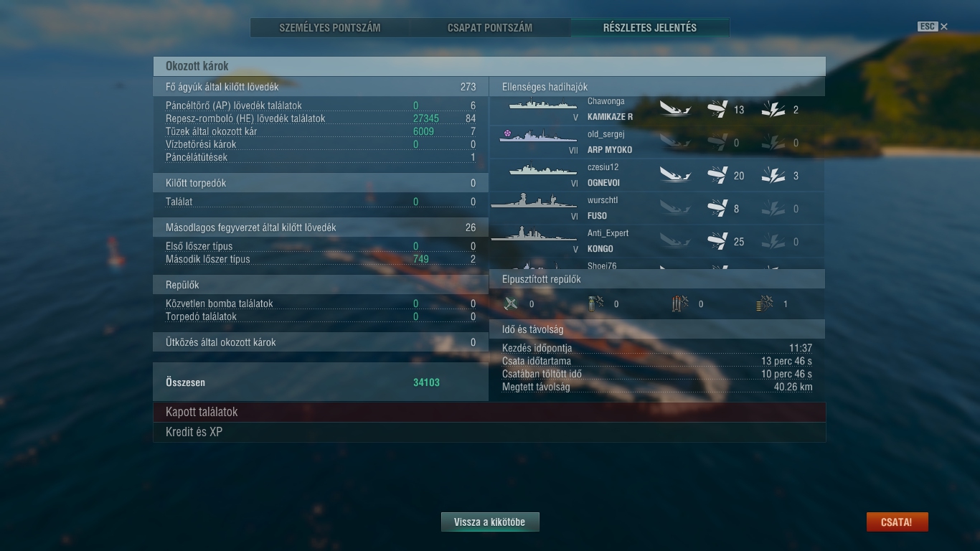This screenshot has width=980, height=551.
Task: Open the Csapat pontszám tab
Action: (490, 28)
